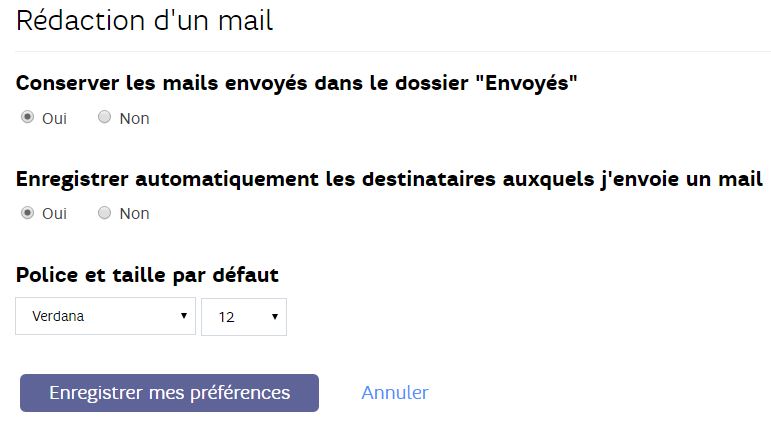Click "Oui" label text under Conserver les mails
The width and height of the screenshot is (771, 425).
(x=54, y=119)
